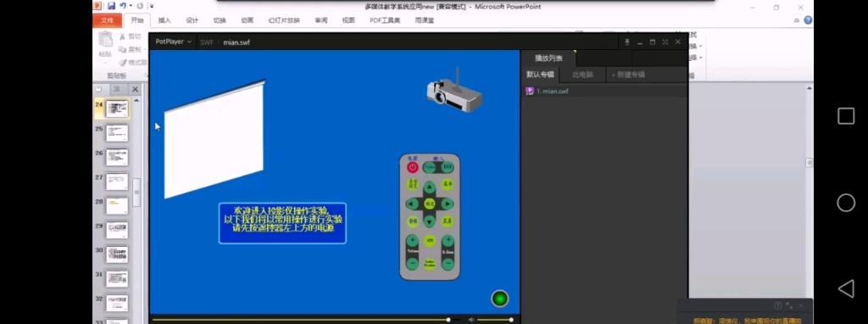Switch to the PowerPoint 开始 ribbon tab
Viewport: 868px width, 324px height.
click(136, 20)
